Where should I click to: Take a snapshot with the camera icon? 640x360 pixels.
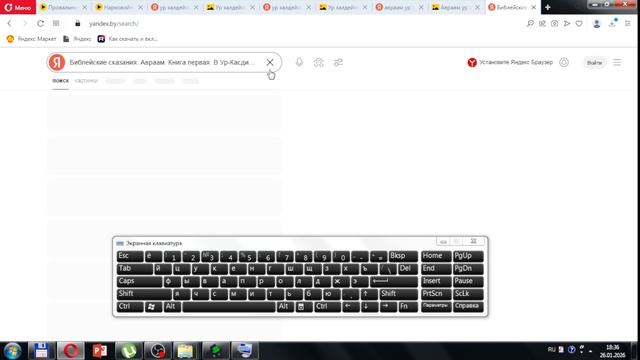click(554, 24)
